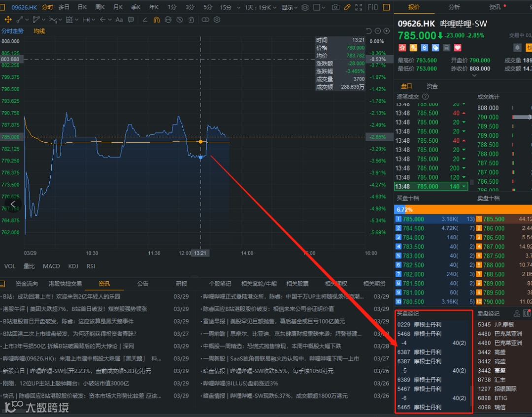This screenshot has width=532, height=417.
Task: Show the VOL indicator
Action: (10, 266)
